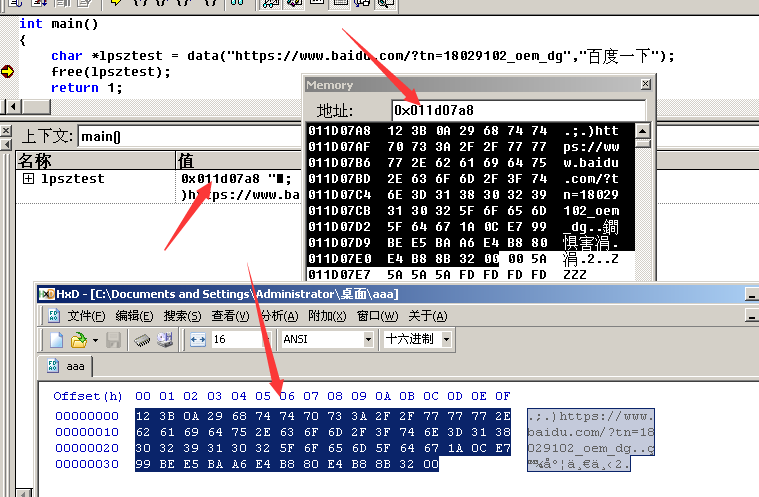The height and width of the screenshot is (497, 759).
Task: Open the 窗口(W) menu in HxD
Action: (378, 316)
